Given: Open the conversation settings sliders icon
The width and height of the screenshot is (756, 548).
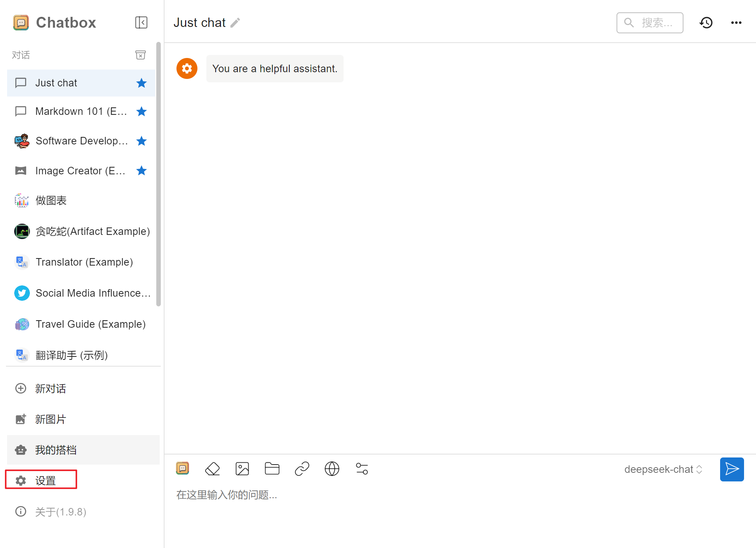Looking at the screenshot, I should 362,469.
